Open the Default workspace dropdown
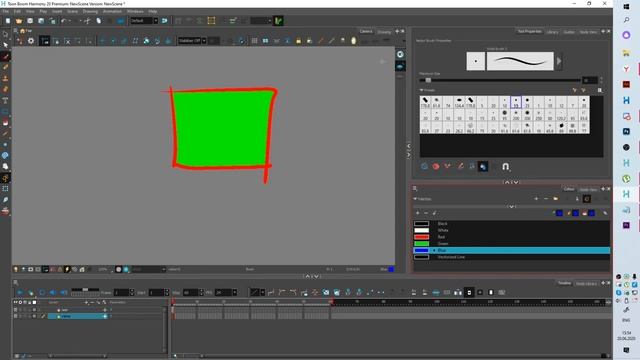The width and height of the screenshot is (640, 360). tap(156, 21)
